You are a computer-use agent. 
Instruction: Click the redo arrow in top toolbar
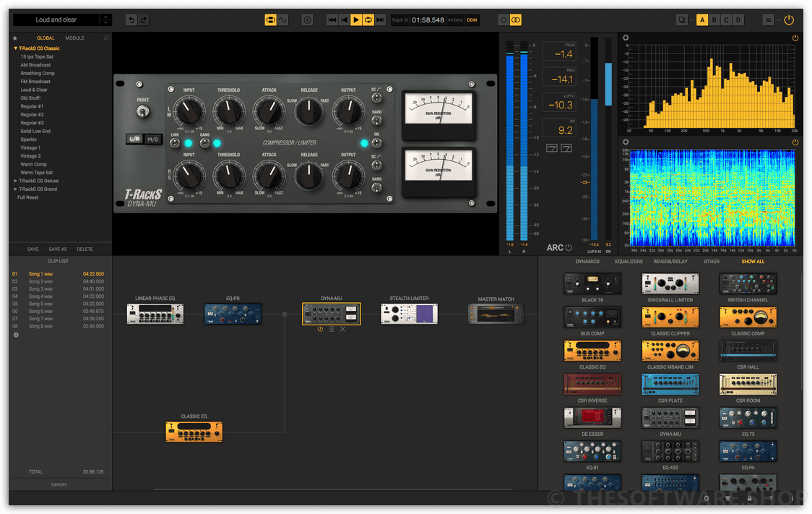tap(144, 20)
